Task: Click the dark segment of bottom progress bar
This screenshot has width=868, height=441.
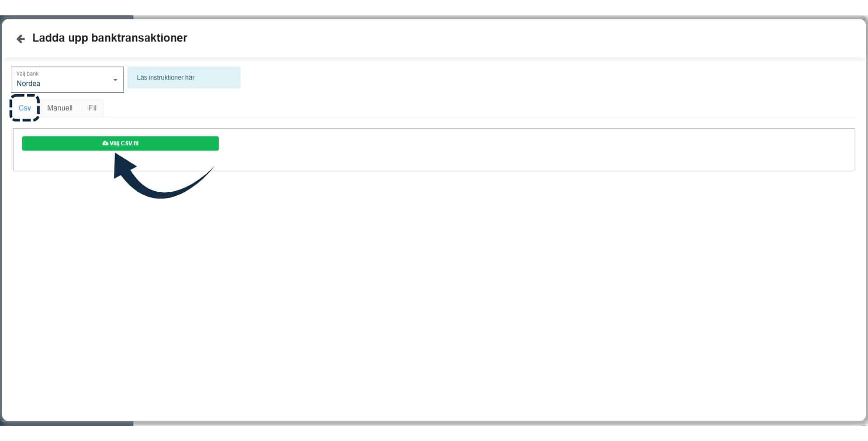Action: coord(67,423)
